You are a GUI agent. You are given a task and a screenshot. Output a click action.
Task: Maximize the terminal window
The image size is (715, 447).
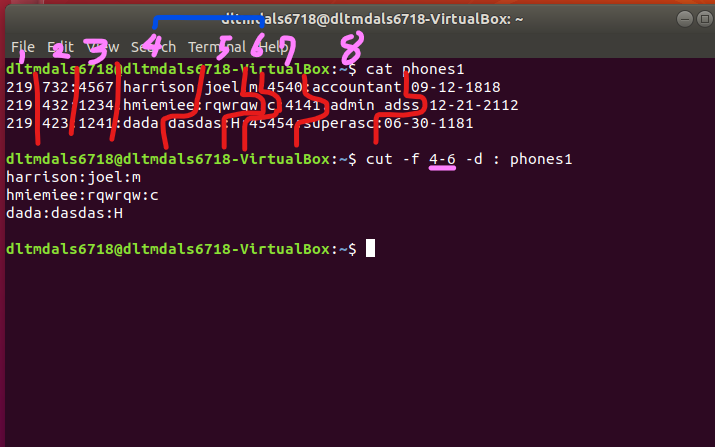tap(705, 19)
